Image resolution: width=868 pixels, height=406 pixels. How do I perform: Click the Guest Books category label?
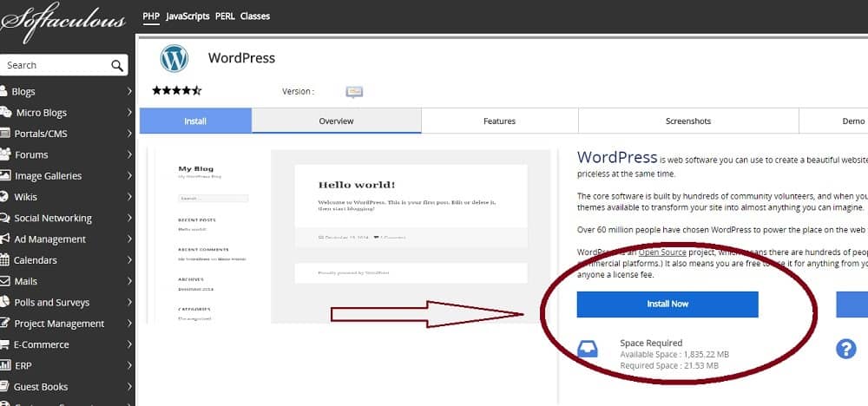41,386
